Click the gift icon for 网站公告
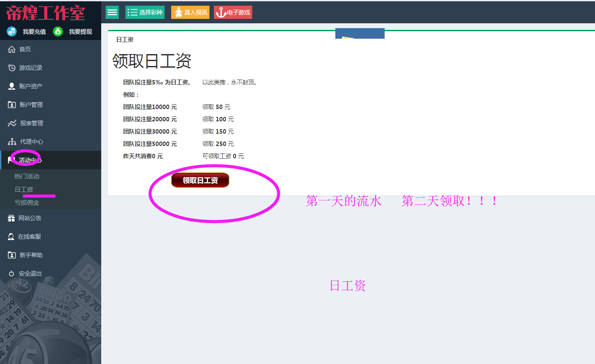Image resolution: width=595 pixels, height=364 pixels. coord(11,218)
